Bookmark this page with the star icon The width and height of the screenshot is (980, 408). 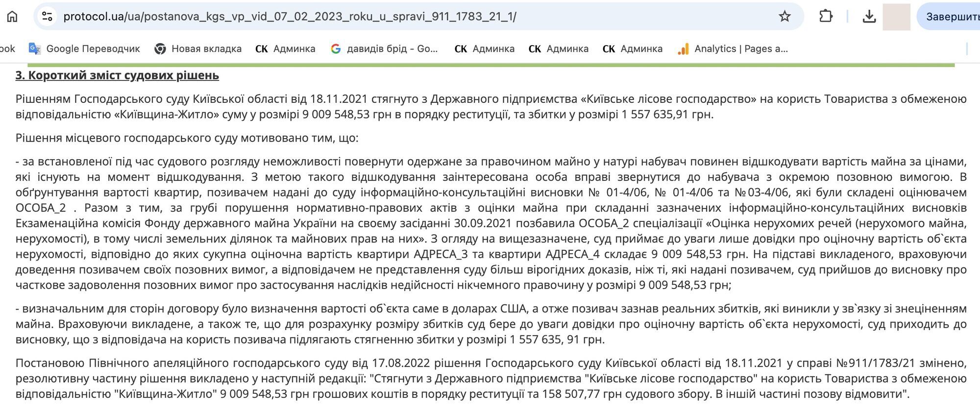click(784, 16)
